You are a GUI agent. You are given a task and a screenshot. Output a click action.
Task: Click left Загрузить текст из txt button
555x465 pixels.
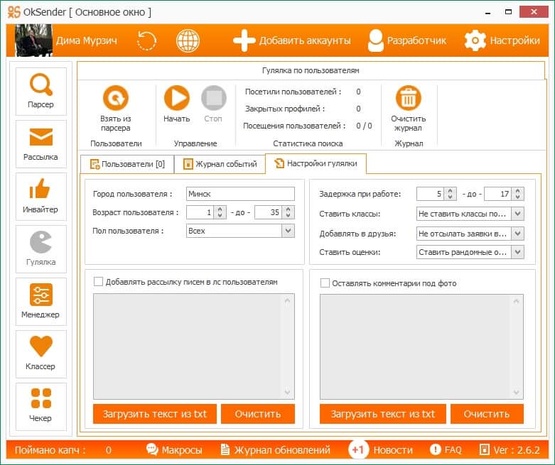click(x=155, y=414)
